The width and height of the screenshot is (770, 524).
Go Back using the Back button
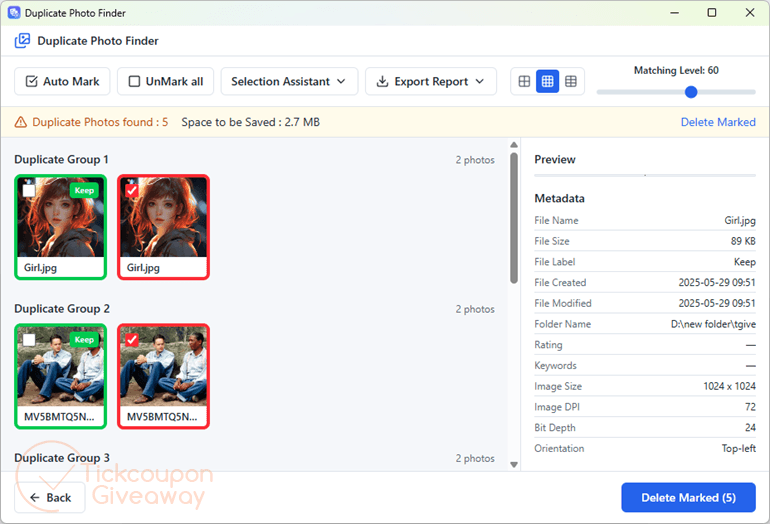50,497
